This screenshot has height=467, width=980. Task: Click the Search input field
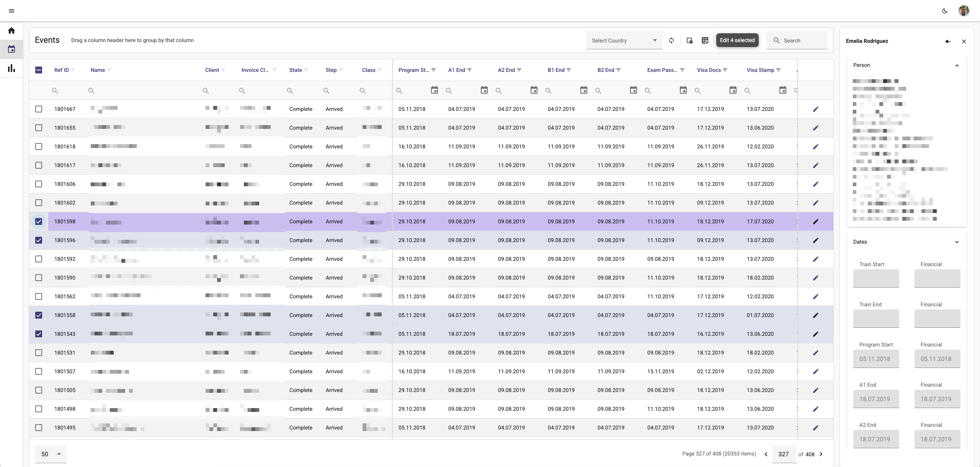[x=797, y=41]
